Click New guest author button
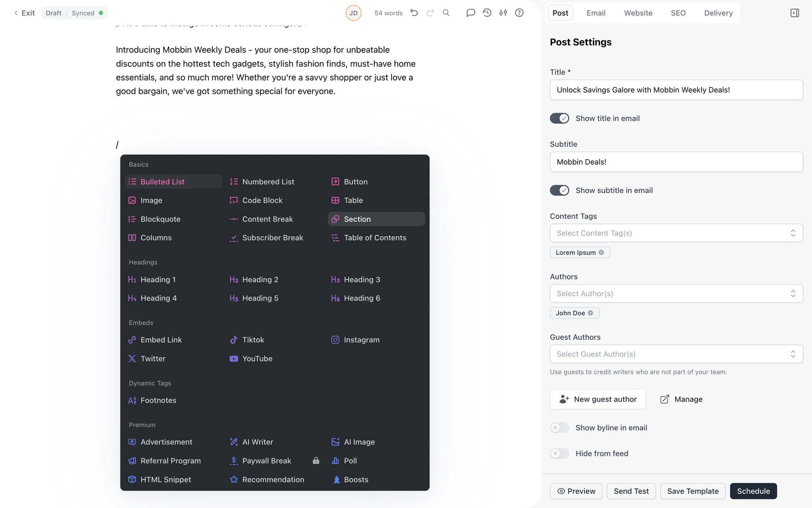812x508 pixels. 598,399
